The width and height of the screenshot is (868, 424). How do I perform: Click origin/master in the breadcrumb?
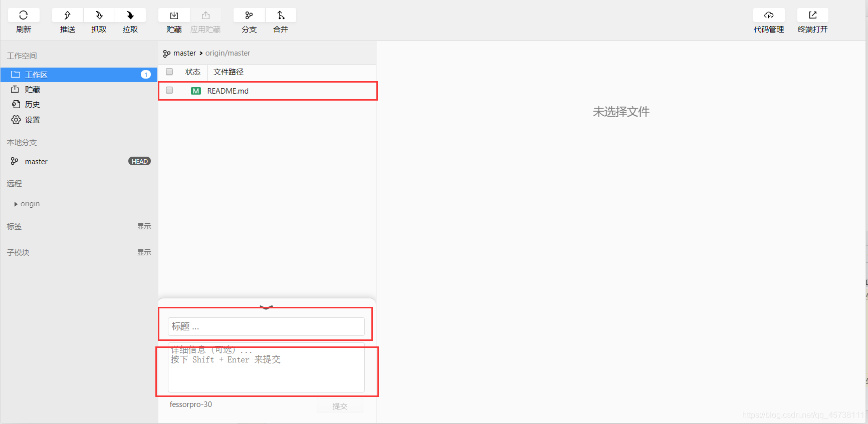[x=228, y=53]
